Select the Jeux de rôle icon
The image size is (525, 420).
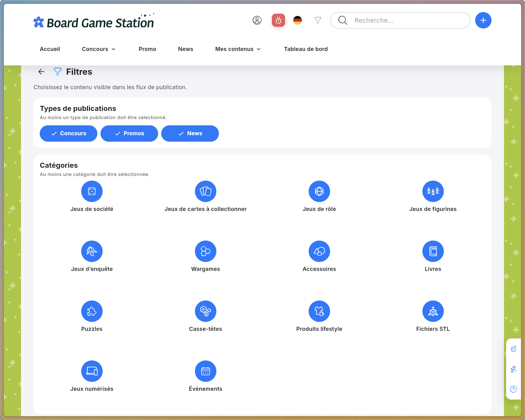319,191
